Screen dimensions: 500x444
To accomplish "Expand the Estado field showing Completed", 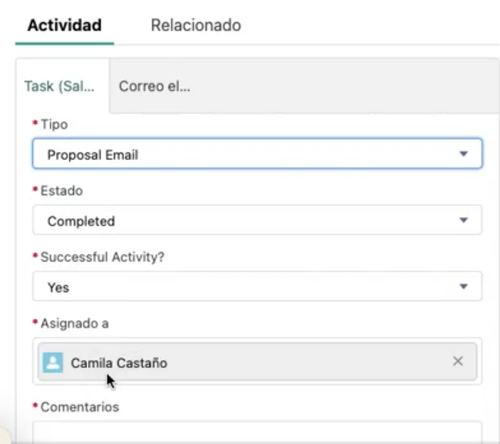I will click(257, 220).
